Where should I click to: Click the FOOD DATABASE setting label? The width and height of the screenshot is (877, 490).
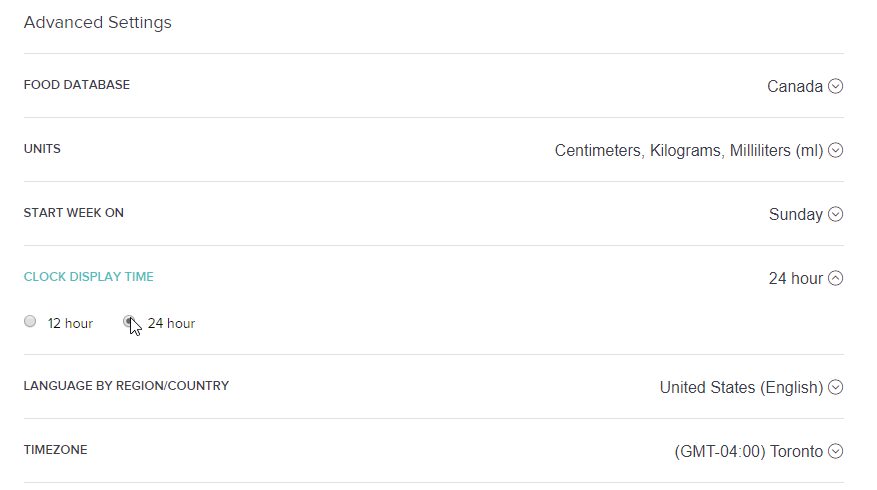click(77, 85)
